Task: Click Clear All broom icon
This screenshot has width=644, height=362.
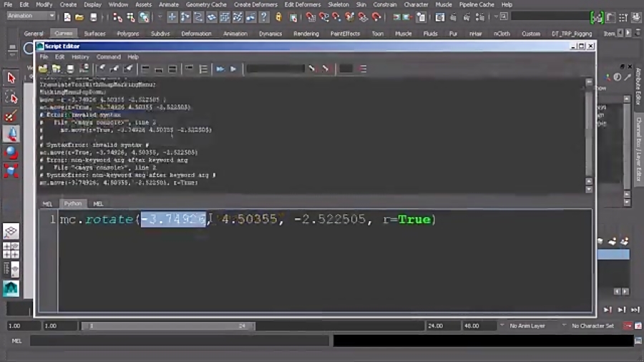Action: [x=128, y=69]
